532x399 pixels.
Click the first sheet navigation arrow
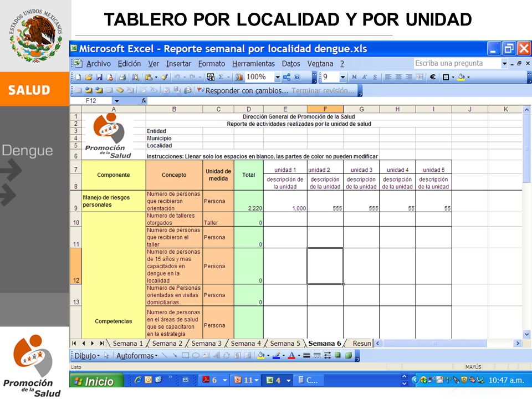click(x=74, y=344)
